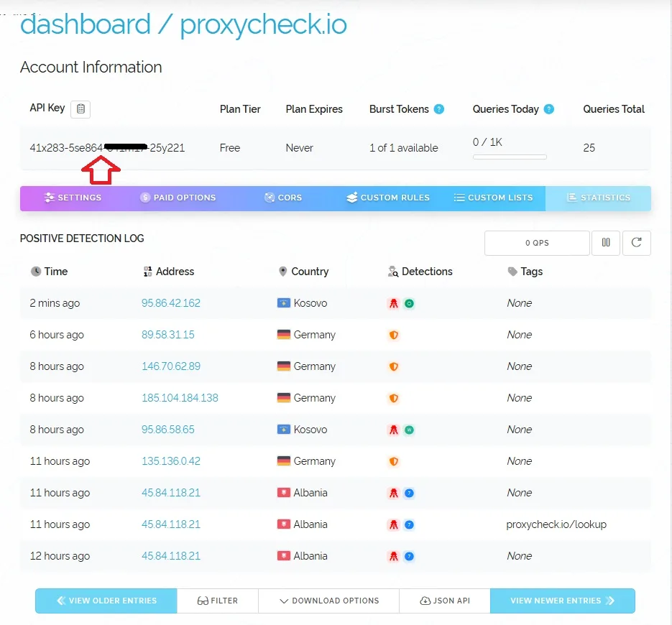Click Albania flag in 12 hours ago row
The image size is (672, 625).
(284, 556)
